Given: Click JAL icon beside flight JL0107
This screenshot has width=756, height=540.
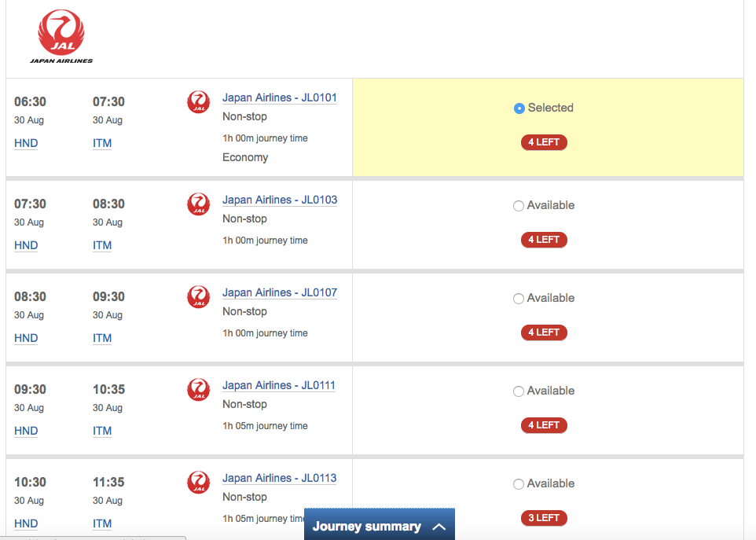Looking at the screenshot, I should coord(199,296).
